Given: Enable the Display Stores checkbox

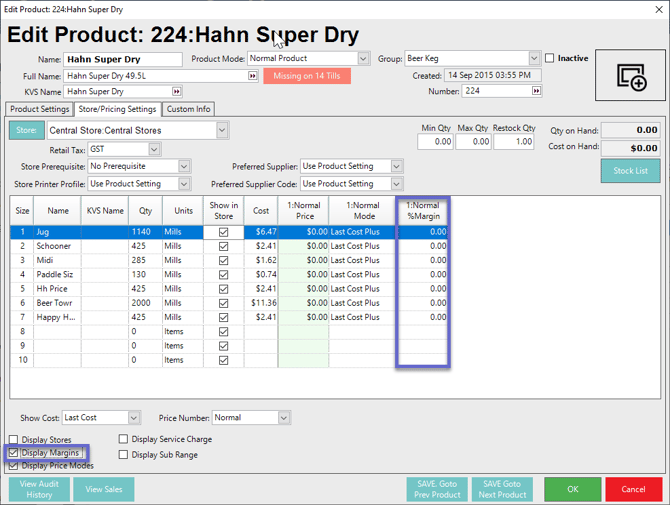Looking at the screenshot, I should tap(14, 440).
